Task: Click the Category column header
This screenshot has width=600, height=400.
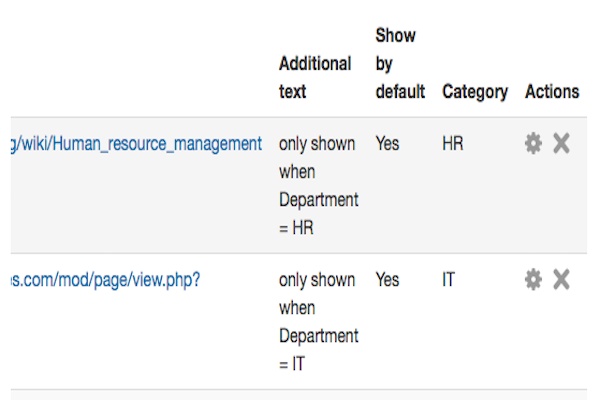Action: pyautogui.click(x=475, y=91)
